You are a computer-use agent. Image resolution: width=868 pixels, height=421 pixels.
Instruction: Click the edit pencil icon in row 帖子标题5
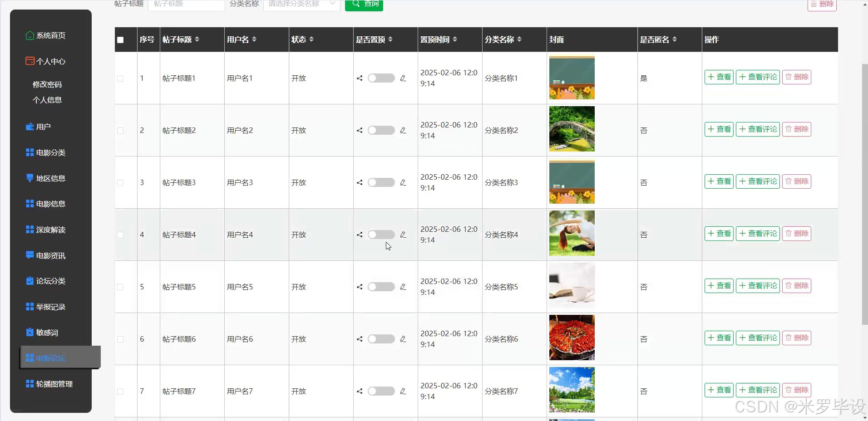(403, 287)
